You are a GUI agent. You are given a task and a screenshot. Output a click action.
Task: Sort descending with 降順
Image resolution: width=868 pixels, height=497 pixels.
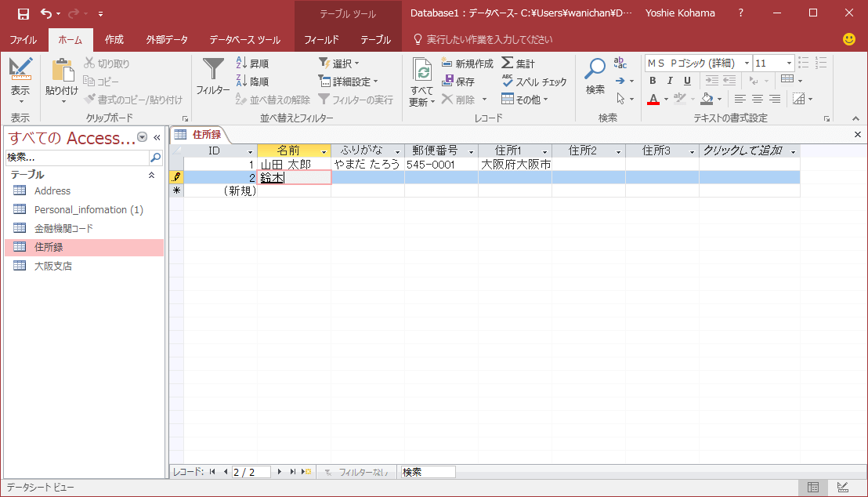click(x=252, y=82)
